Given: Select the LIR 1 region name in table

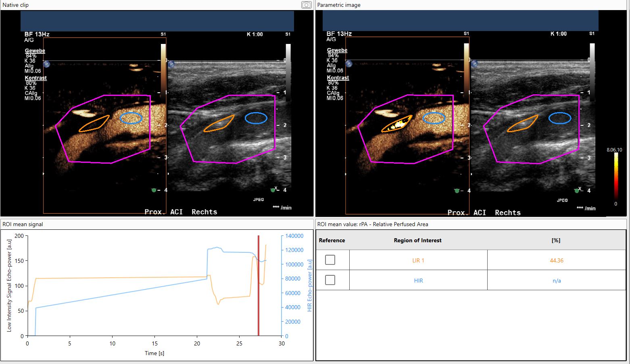Looking at the screenshot, I should 418,260.
